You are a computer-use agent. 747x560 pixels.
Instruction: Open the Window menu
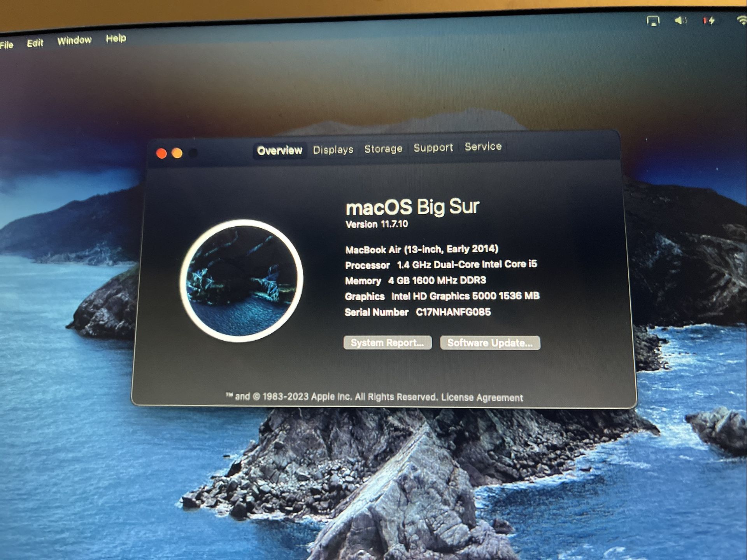pos(75,40)
